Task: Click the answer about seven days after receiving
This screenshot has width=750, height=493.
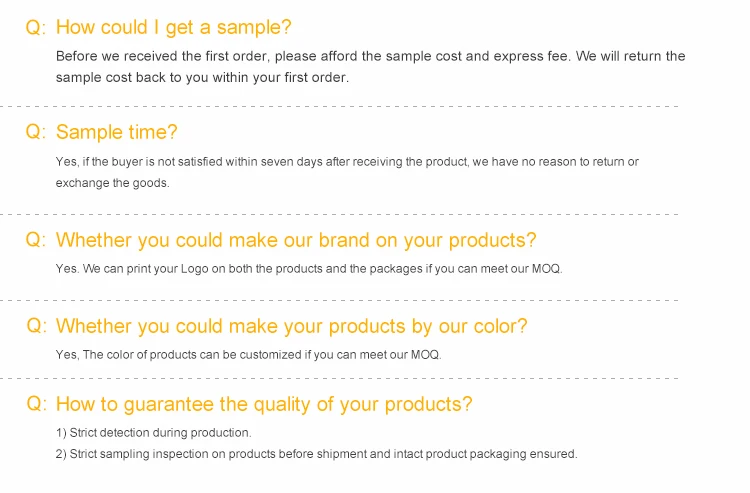Action: [347, 161]
